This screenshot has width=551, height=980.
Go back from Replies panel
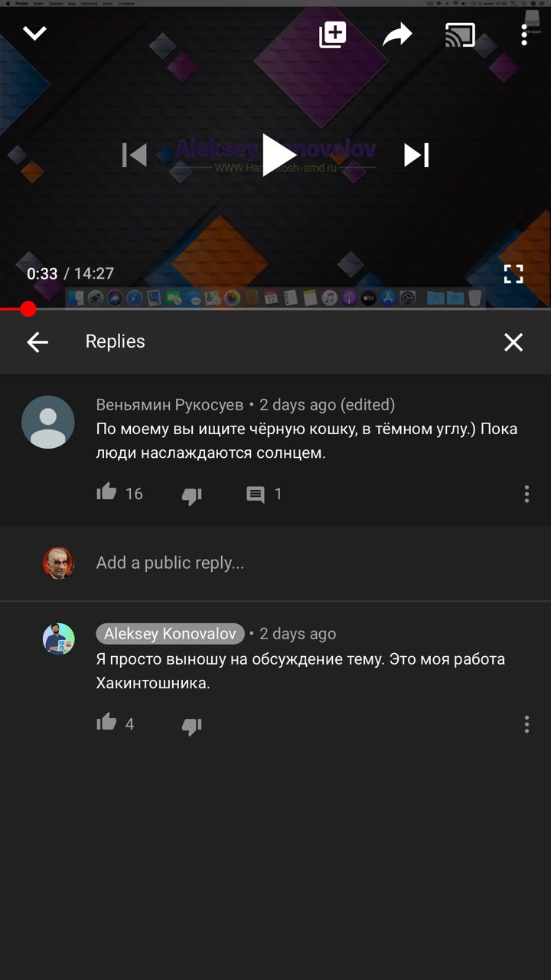[x=37, y=342]
